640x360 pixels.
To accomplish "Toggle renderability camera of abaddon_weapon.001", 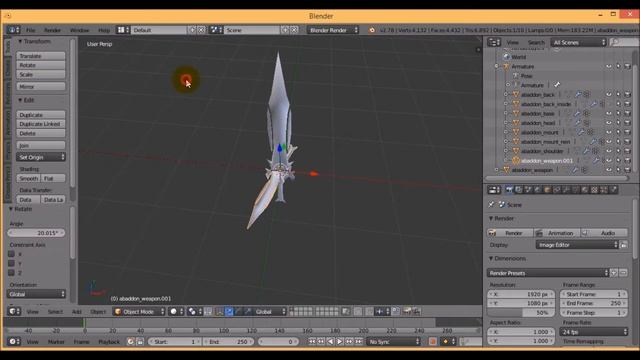I will pyautogui.click(x=627, y=161).
